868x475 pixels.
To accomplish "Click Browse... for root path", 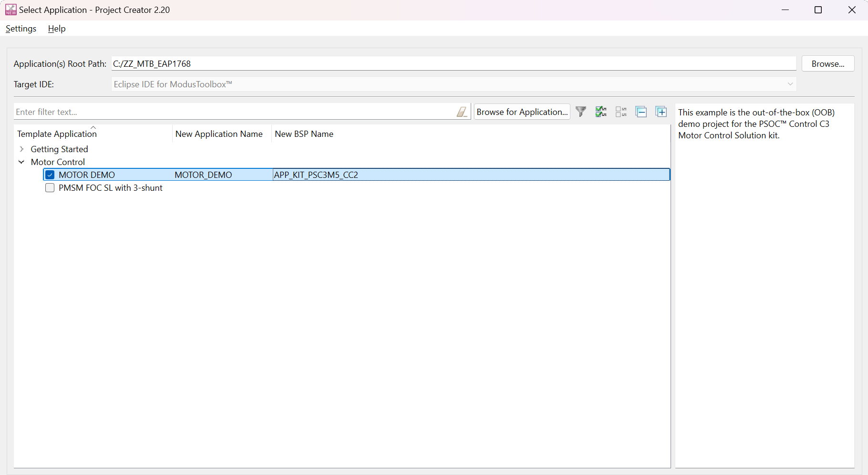I will click(828, 64).
